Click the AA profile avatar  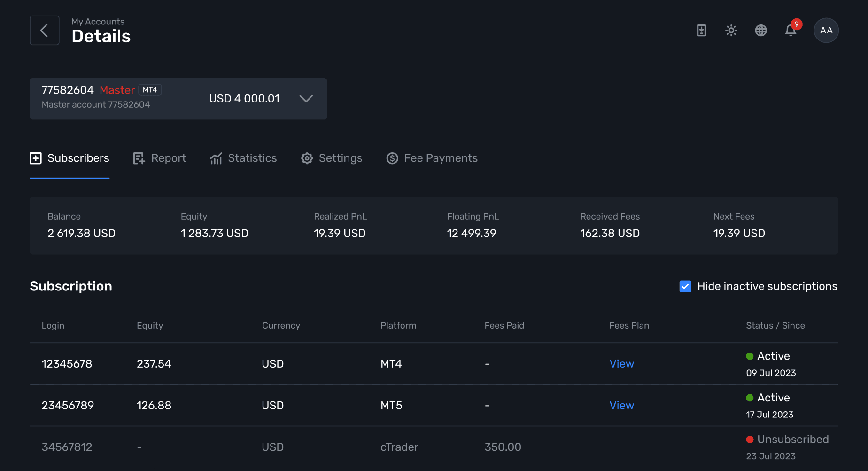coord(826,30)
